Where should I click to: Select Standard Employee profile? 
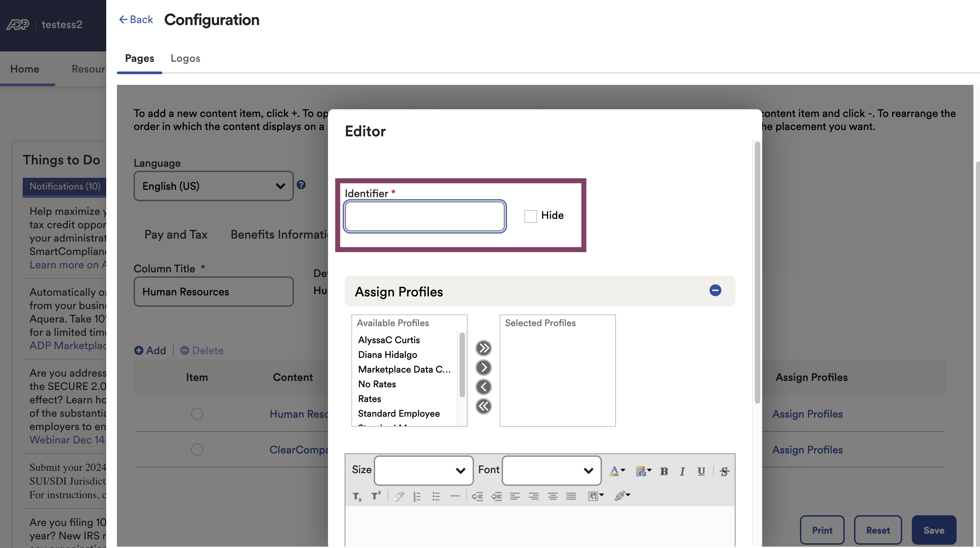[x=399, y=413]
